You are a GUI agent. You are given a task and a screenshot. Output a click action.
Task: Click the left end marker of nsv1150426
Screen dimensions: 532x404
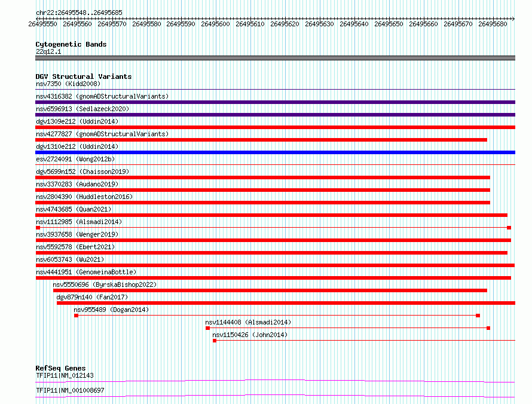215,341
